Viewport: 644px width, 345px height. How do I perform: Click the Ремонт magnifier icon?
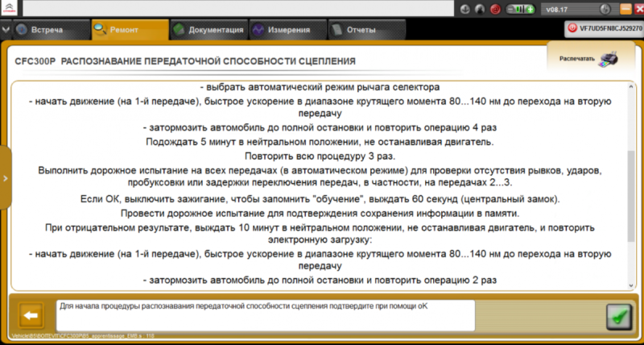coord(100,29)
